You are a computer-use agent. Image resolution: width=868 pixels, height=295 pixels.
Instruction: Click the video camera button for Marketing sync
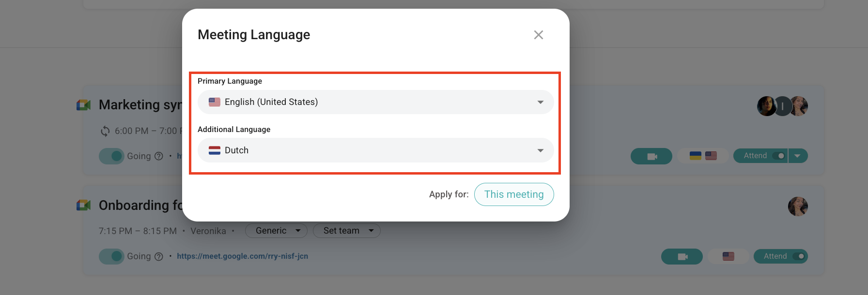pos(651,156)
